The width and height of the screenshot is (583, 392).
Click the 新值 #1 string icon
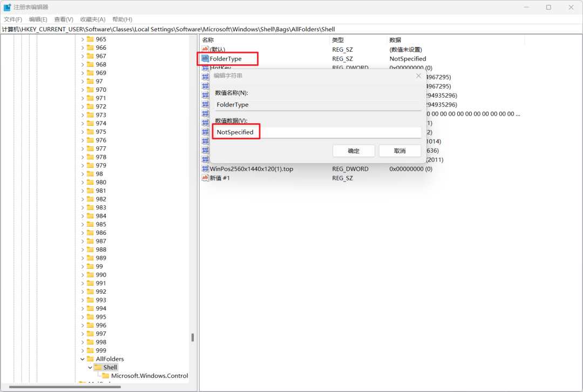click(x=205, y=178)
